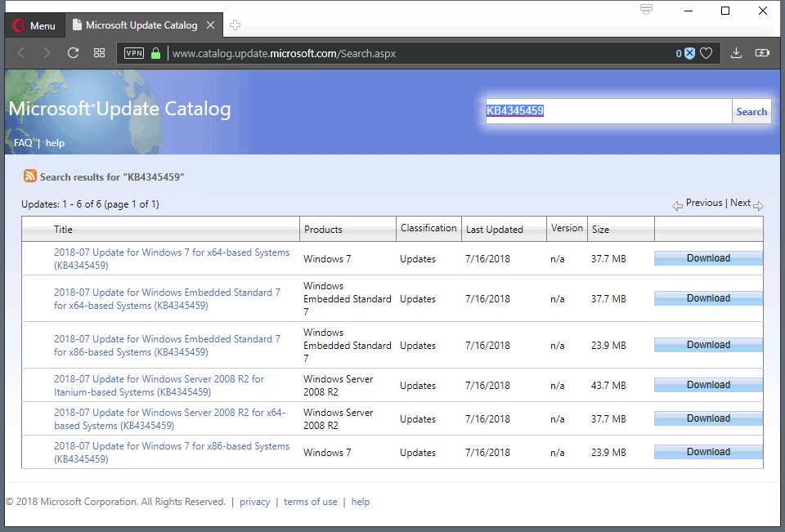Screen dimensions: 785x532
Task: Download Windows 7 x64-based Systems update
Action: (x=708, y=258)
